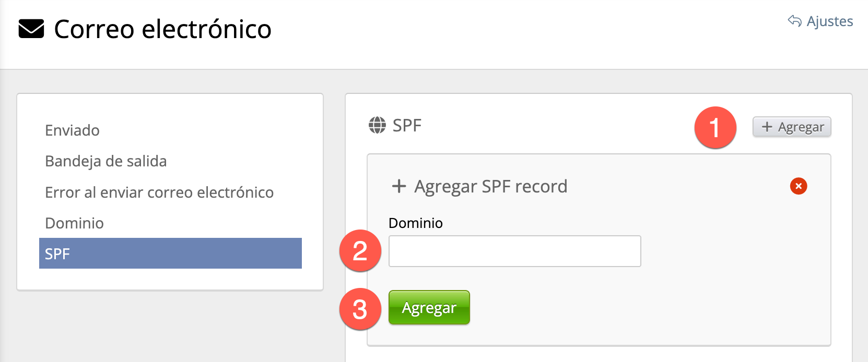Close the Agregar SPF record form
Image resolution: width=868 pixels, height=362 pixels.
pos(798,186)
